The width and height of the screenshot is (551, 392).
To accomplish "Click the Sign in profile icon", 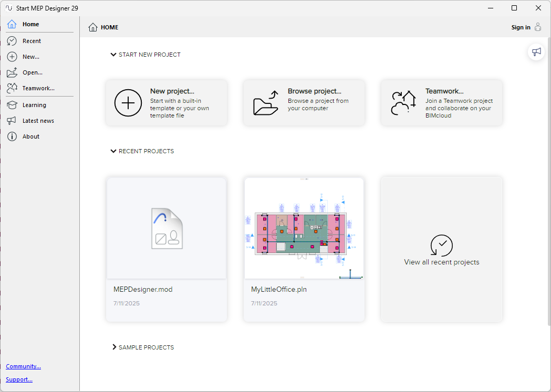I will (538, 27).
